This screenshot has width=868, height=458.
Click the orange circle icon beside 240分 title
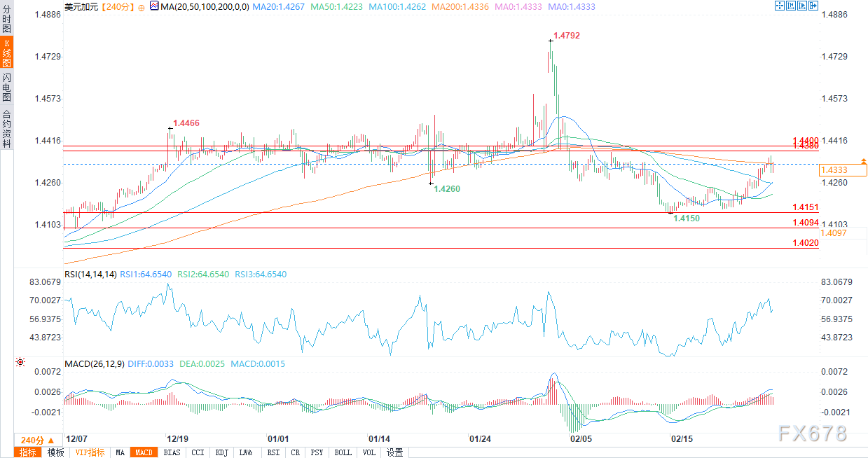(142, 7)
